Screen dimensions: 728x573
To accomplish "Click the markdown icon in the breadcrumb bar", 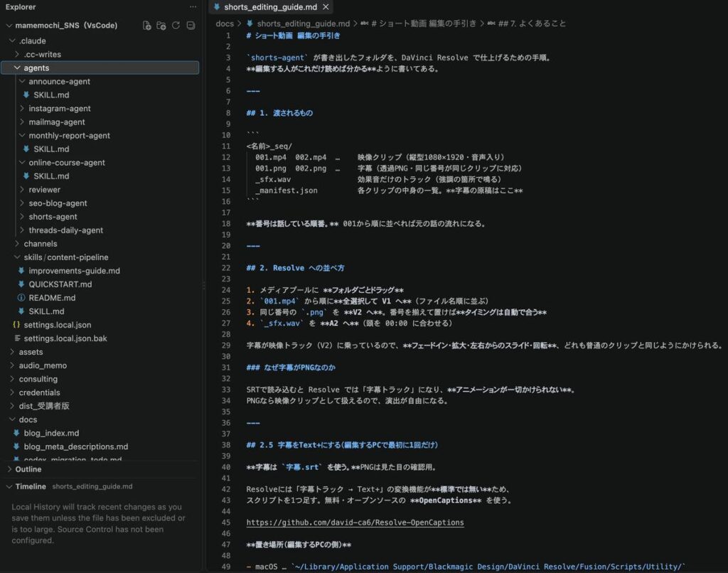I will pos(250,23).
